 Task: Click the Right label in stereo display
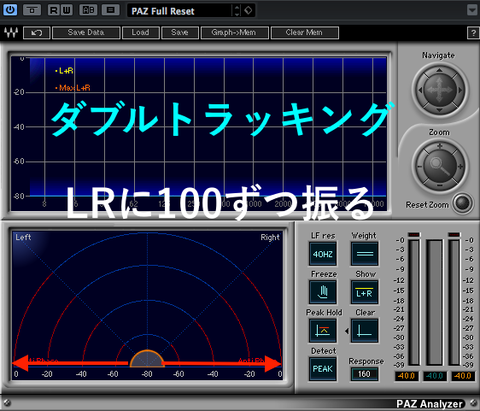[270, 237]
